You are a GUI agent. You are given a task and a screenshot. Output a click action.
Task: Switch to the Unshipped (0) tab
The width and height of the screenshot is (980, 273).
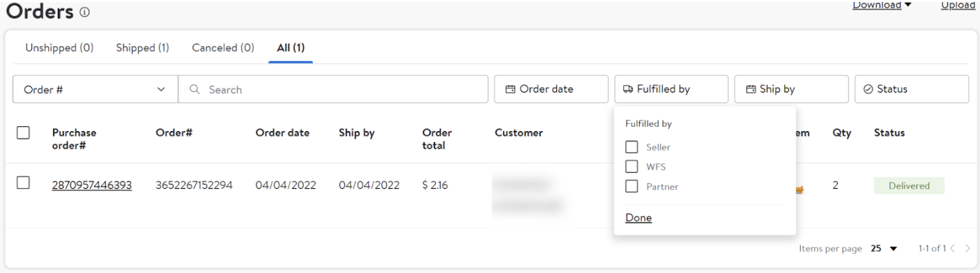pyautogui.click(x=59, y=48)
